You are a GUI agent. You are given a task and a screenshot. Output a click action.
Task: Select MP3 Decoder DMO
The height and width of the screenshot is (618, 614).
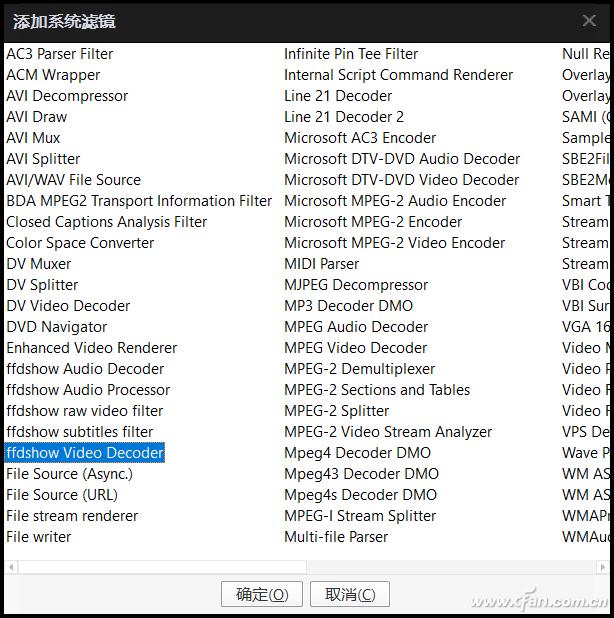click(x=348, y=306)
